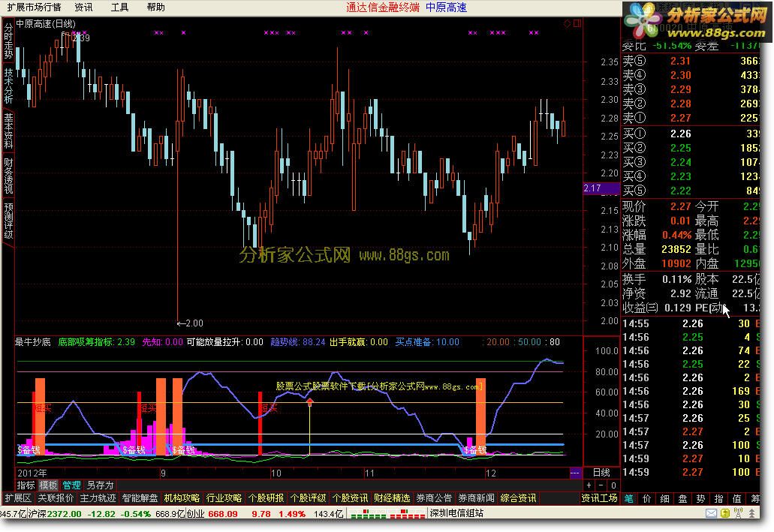
Task: Click the 换手 0.11% value
Action: [x=676, y=279]
